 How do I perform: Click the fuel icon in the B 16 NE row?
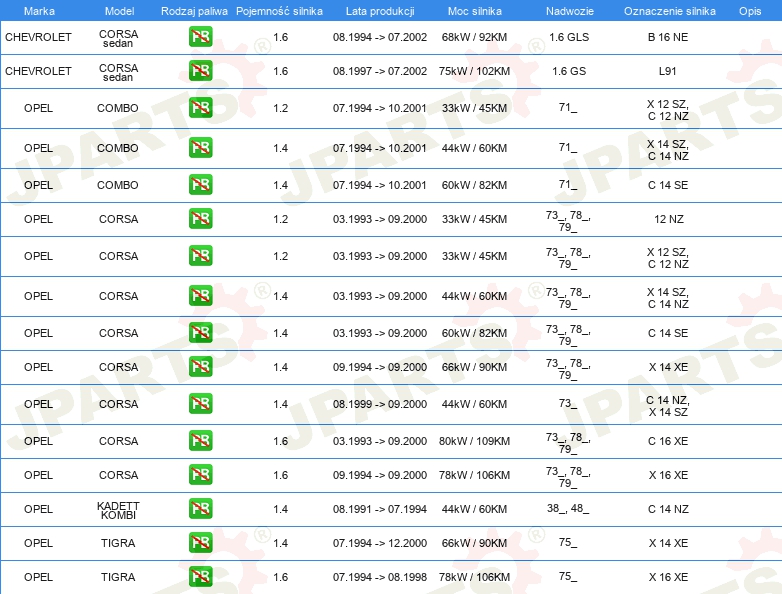(200, 37)
